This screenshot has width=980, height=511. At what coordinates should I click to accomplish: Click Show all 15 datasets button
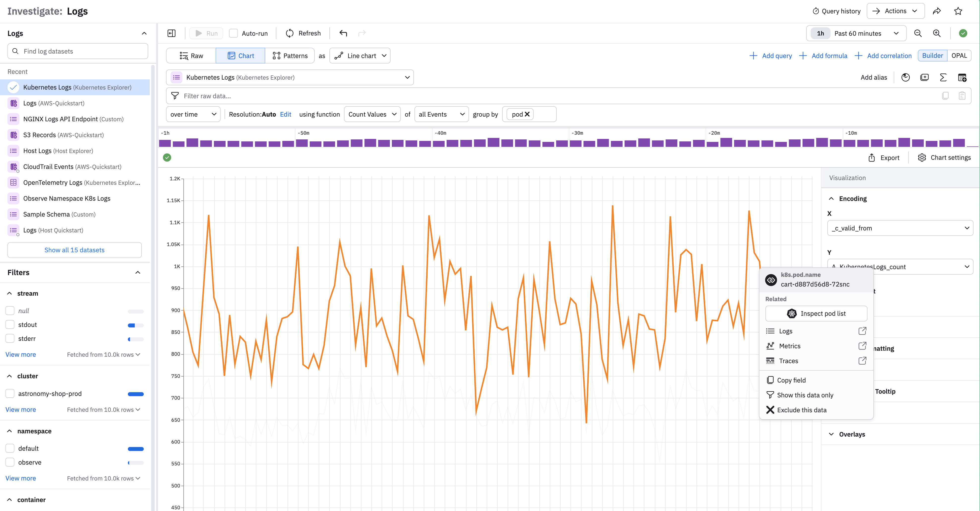point(75,250)
